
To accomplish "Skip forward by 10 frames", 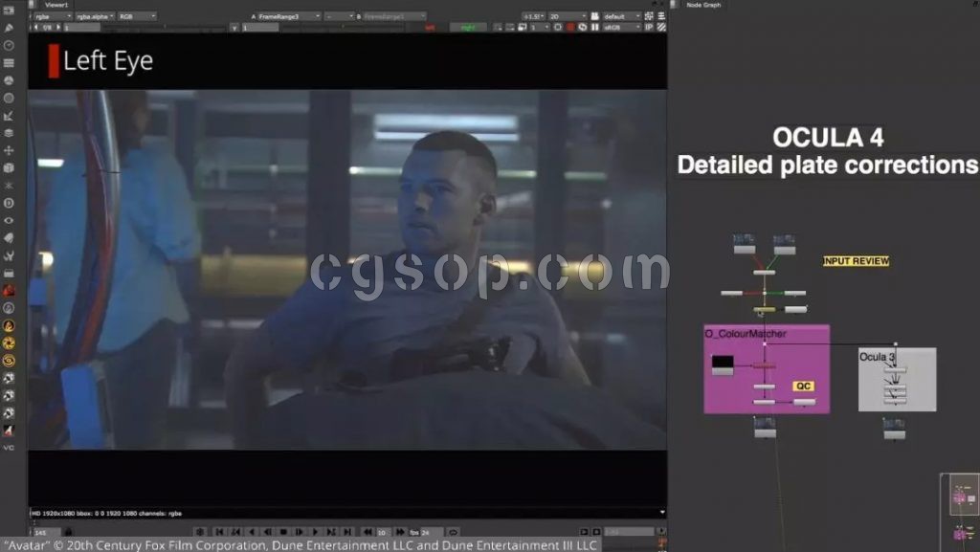I will click(x=400, y=532).
